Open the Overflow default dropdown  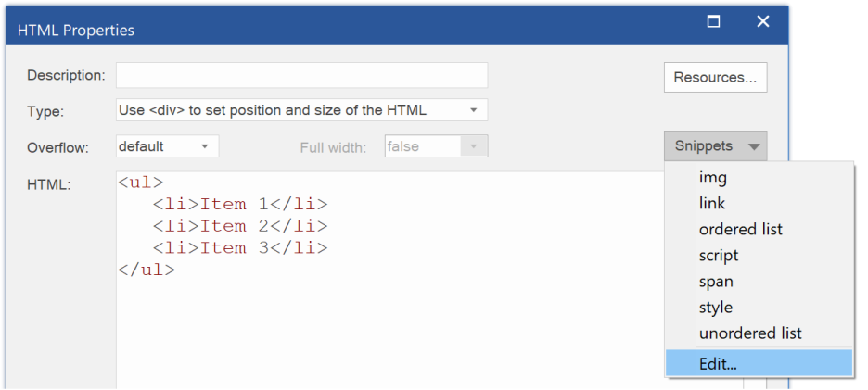pos(167,146)
